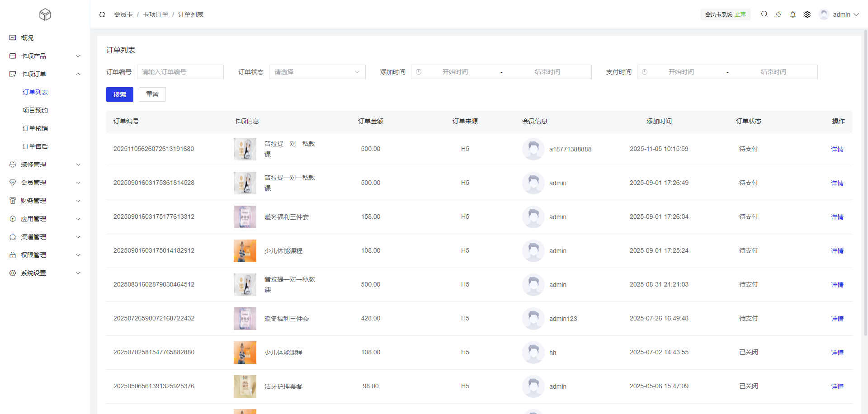Screen dimensions: 868x414
Task: Click the clock icon in 添加时间 field
Action: pos(419,72)
